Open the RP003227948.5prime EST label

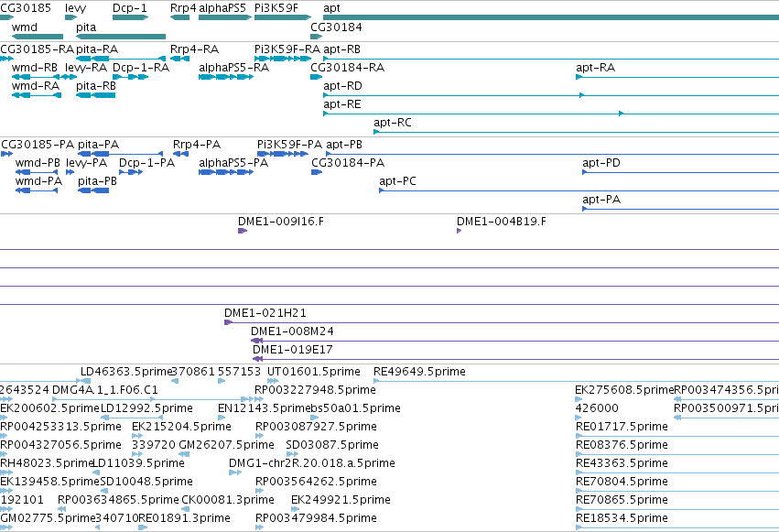(x=315, y=390)
